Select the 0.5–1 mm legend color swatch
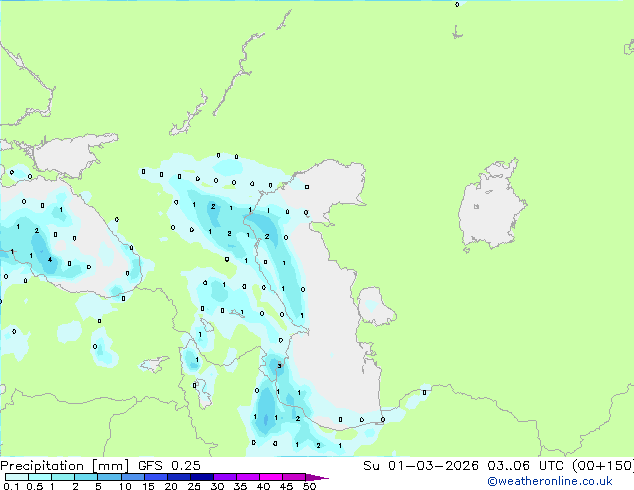The height and width of the screenshot is (490, 634). click(x=40, y=477)
